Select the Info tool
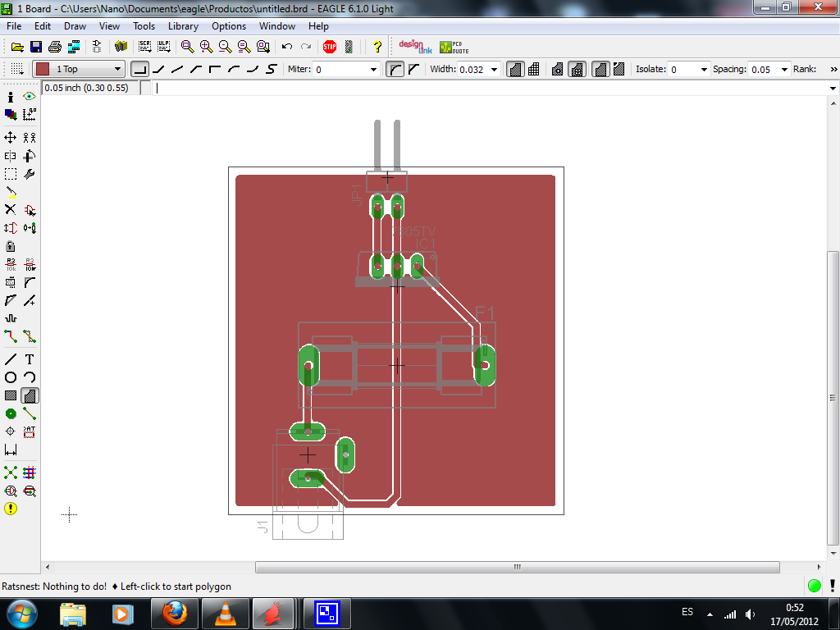This screenshot has width=840, height=630. [10, 97]
